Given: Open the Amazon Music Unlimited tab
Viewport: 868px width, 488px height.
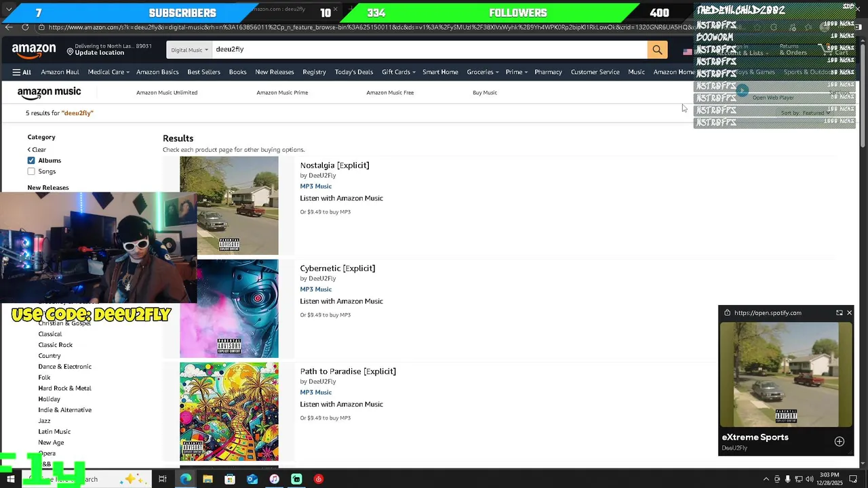Looking at the screenshot, I should click(x=167, y=93).
